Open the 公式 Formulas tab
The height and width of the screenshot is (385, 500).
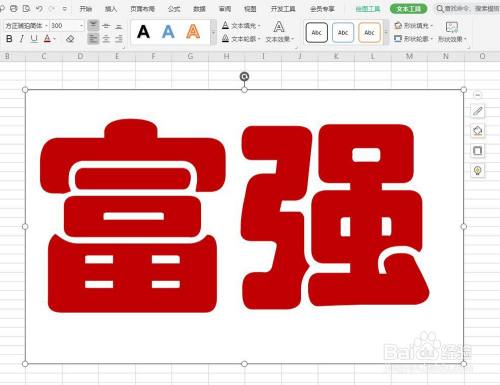174,9
